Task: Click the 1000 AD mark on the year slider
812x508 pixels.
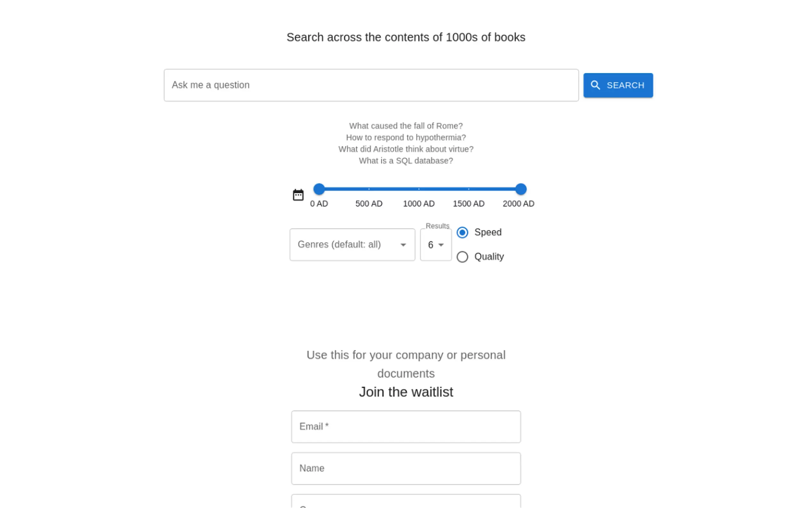Action: [418, 189]
